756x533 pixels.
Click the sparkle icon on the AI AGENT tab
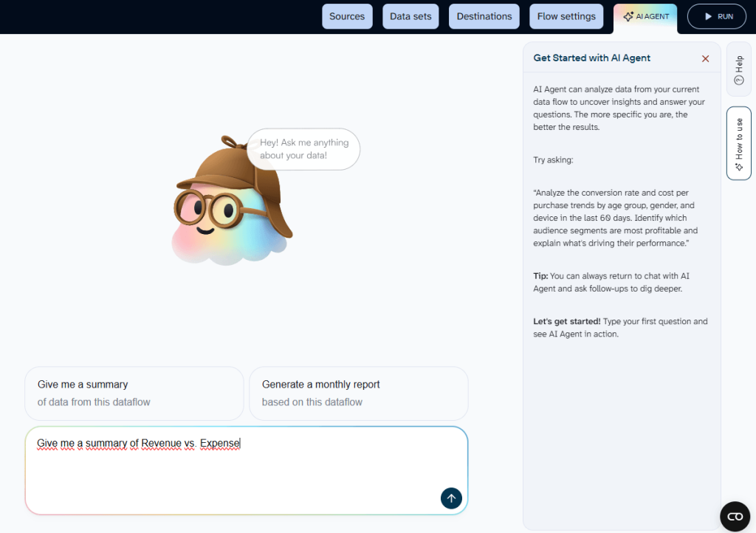pyautogui.click(x=629, y=16)
